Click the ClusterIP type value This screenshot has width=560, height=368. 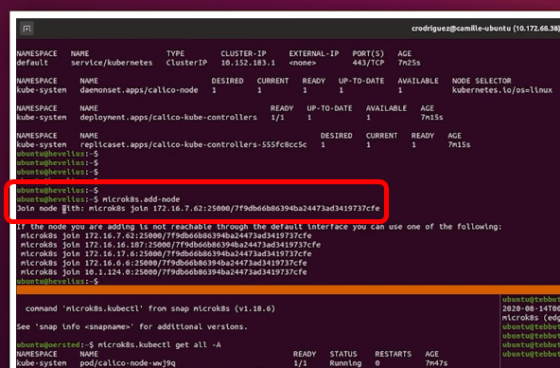click(x=186, y=63)
